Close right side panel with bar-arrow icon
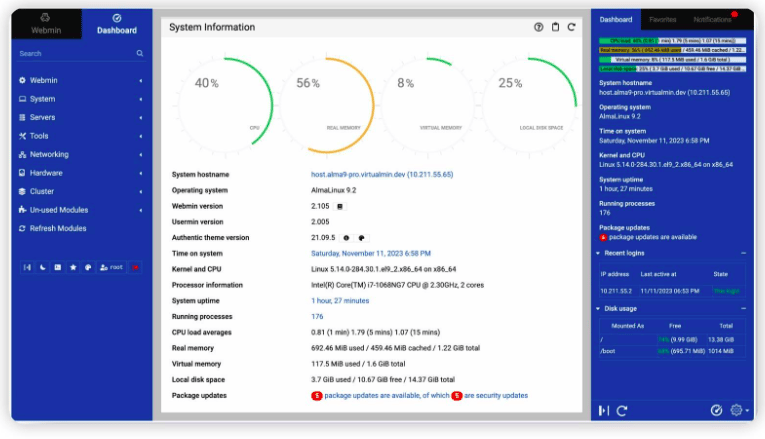The height and width of the screenshot is (439, 765). 604,410
